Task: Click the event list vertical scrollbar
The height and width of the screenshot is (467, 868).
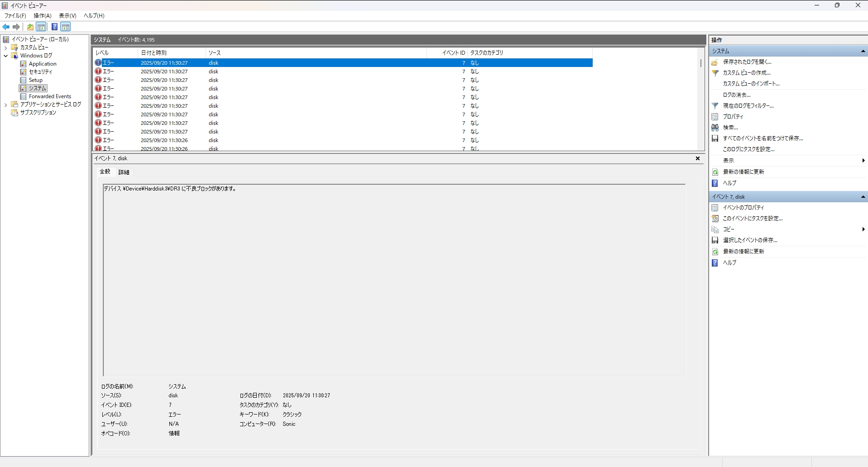Action: tap(701, 100)
